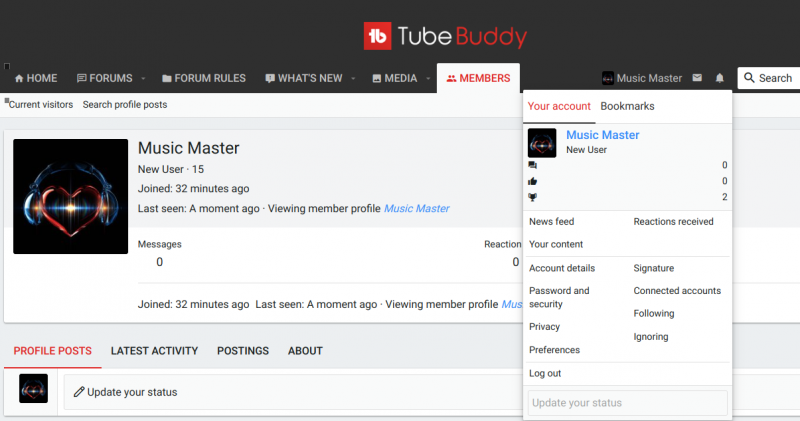Click the alerts bell icon
Viewport: 800px width, 421px height.
pos(719,78)
